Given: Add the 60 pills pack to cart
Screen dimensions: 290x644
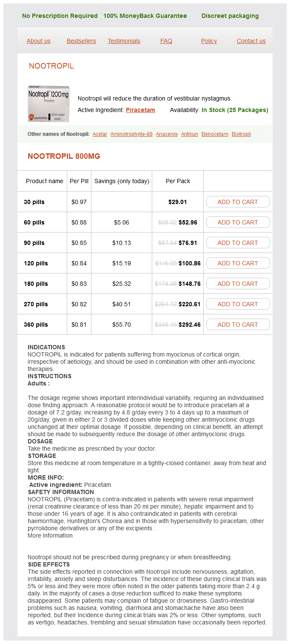Looking at the screenshot, I should [238, 222].
